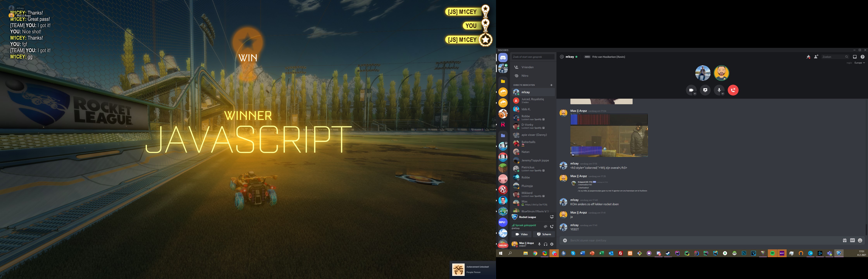
Task: Open Spotify from the Windows taskbar
Action: (x=772, y=253)
